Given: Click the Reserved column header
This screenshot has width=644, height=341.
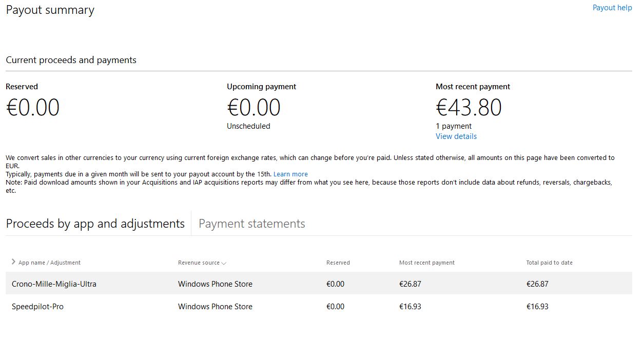Looking at the screenshot, I should point(338,263).
